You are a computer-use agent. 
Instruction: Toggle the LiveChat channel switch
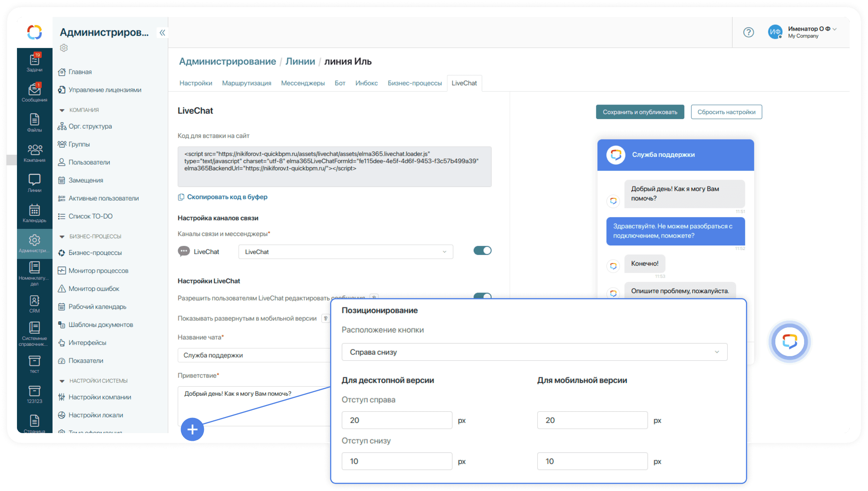click(482, 250)
